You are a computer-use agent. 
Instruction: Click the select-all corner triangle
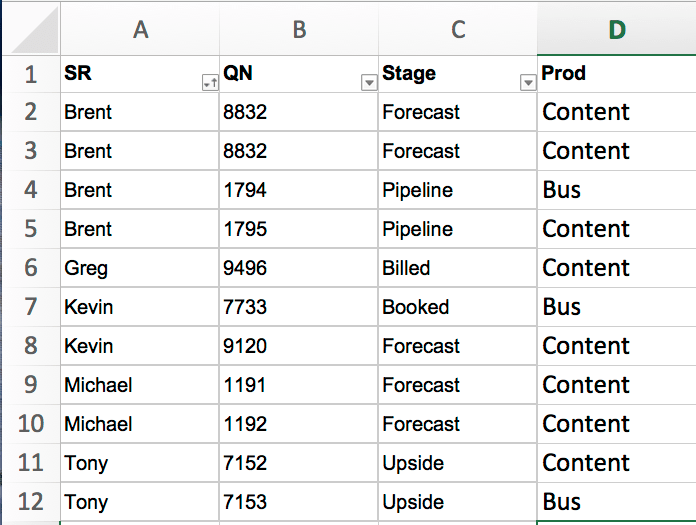(x=35, y=31)
